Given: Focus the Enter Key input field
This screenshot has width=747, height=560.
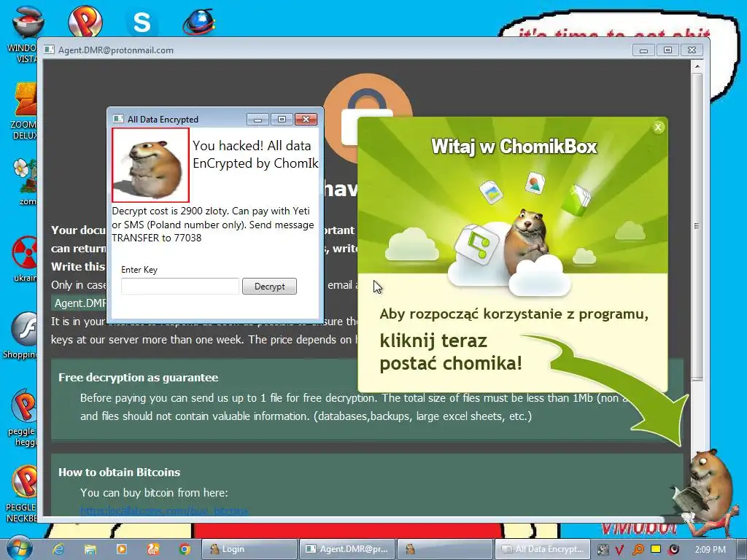Looking at the screenshot, I should (x=180, y=286).
